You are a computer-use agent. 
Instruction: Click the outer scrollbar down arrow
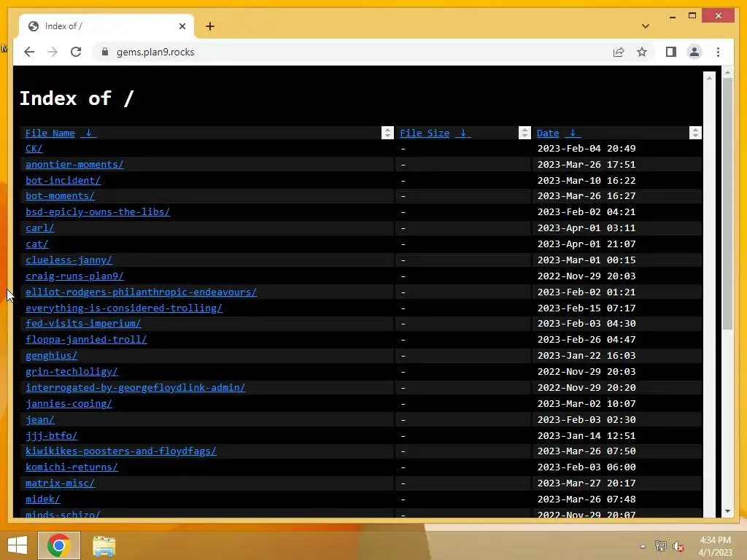coord(727,511)
